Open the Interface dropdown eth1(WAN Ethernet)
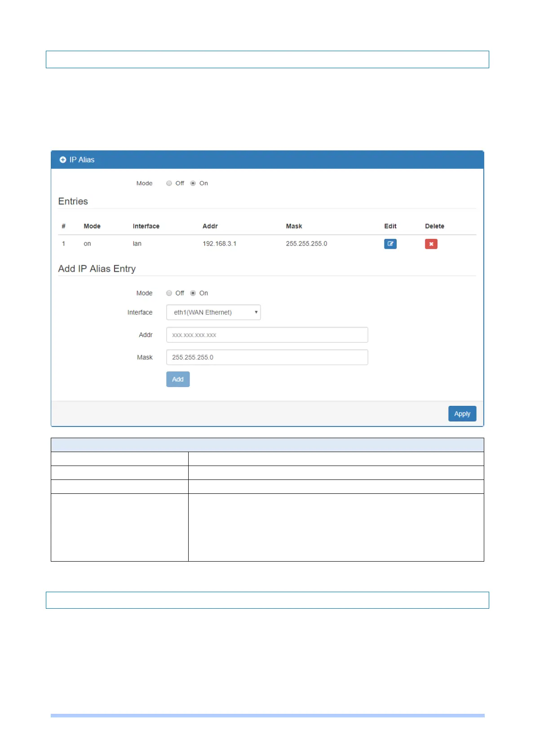 (213, 312)
